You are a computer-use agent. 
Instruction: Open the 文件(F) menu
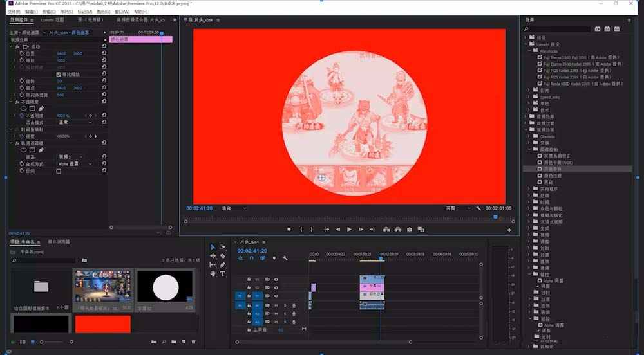click(14, 12)
